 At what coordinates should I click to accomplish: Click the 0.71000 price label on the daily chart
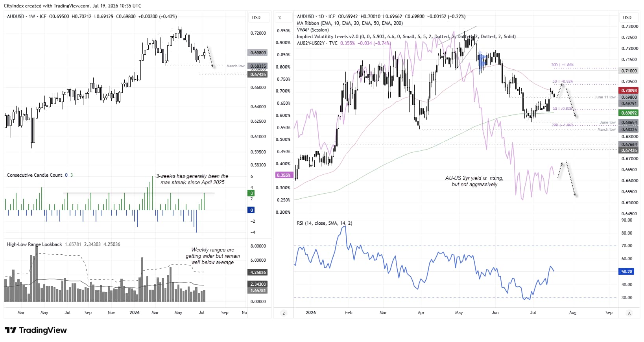(629, 71)
